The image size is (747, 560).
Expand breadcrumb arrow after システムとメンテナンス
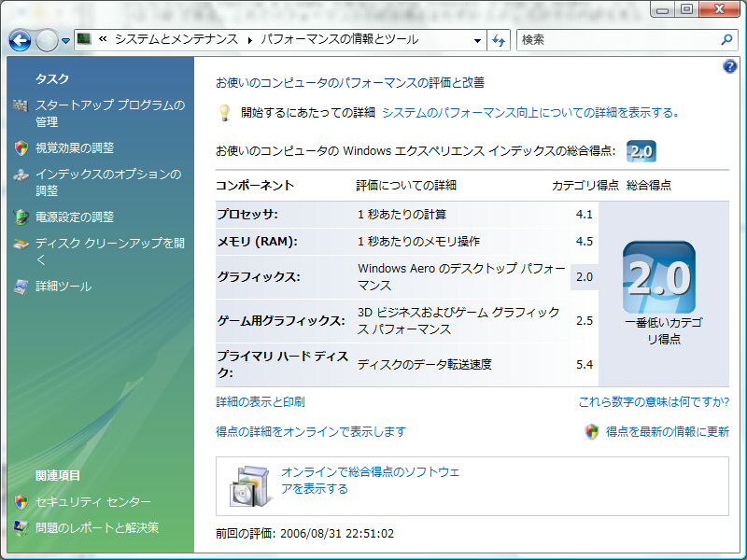(x=249, y=40)
